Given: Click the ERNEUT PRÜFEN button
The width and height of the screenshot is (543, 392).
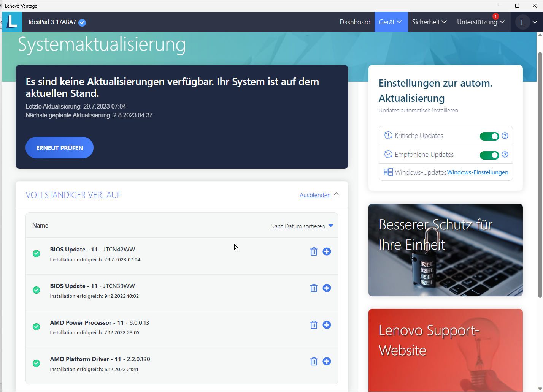Looking at the screenshot, I should click(x=59, y=148).
